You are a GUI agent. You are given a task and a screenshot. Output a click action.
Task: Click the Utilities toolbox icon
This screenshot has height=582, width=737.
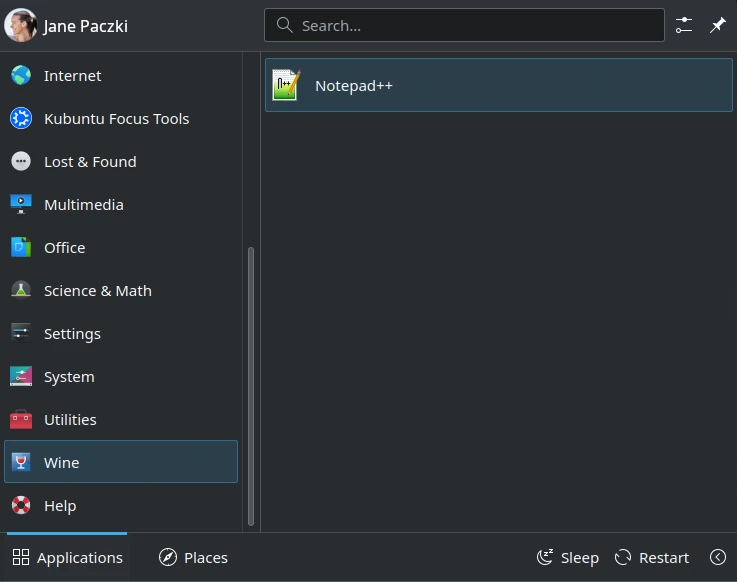click(21, 420)
